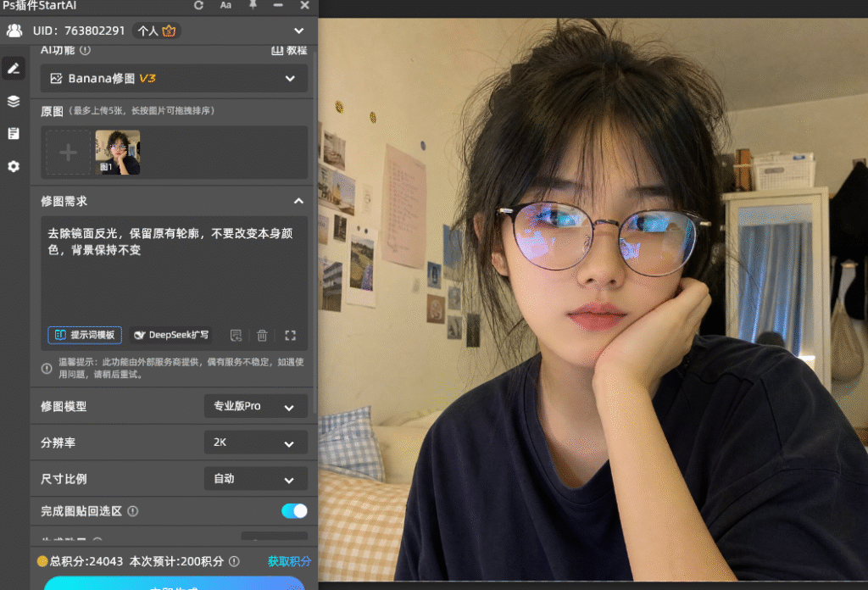Expand the UID account chevron
The height and width of the screenshot is (590, 868).
(299, 31)
